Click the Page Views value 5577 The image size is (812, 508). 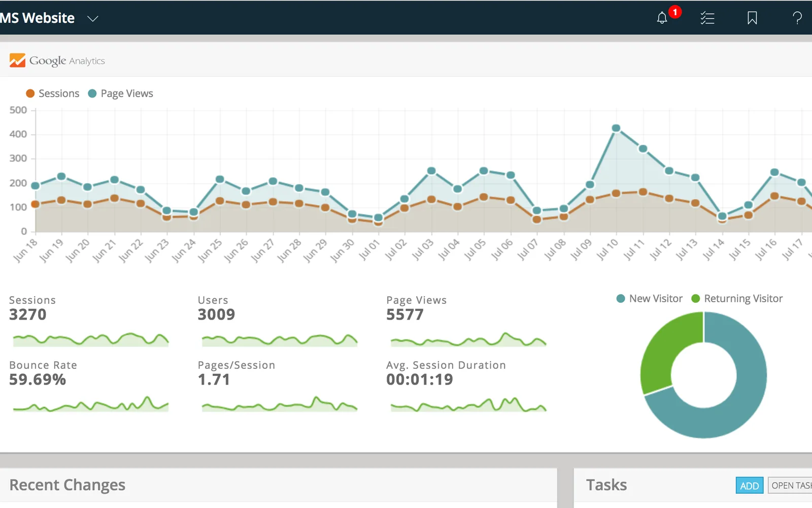tap(404, 314)
